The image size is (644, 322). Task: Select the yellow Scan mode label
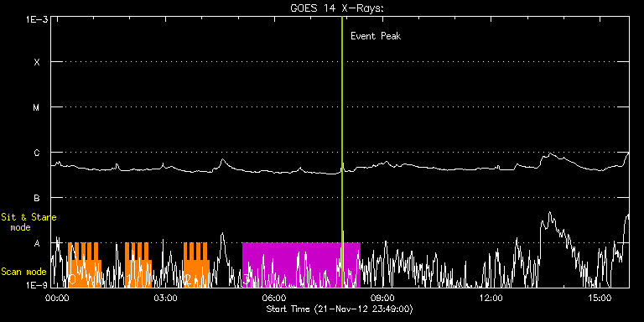(x=23, y=272)
